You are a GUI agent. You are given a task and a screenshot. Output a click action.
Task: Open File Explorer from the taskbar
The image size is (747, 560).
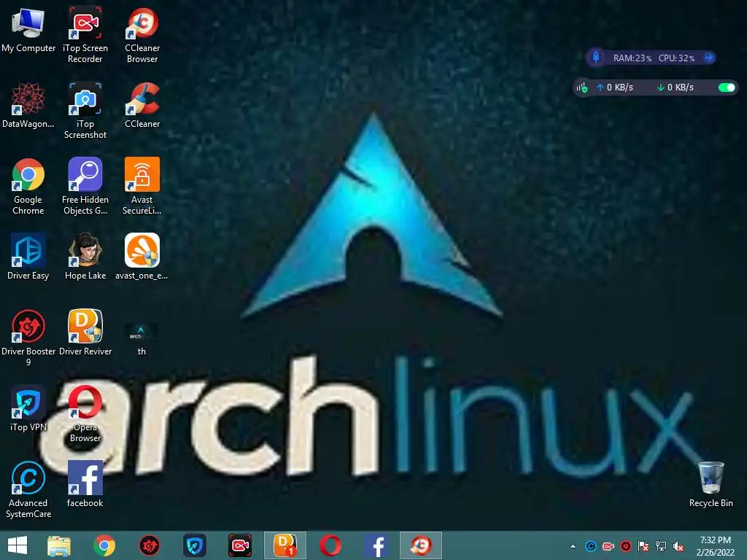[x=59, y=545]
